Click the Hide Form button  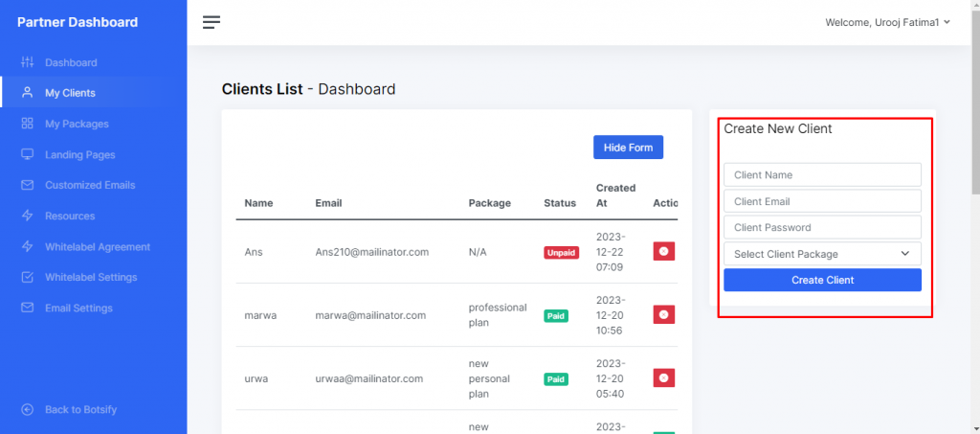[x=628, y=148]
